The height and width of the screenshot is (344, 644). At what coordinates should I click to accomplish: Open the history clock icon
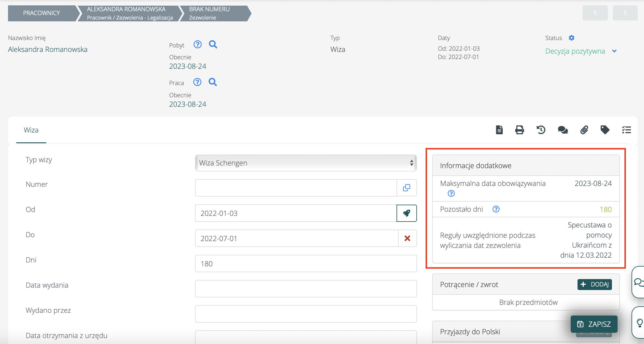(541, 130)
